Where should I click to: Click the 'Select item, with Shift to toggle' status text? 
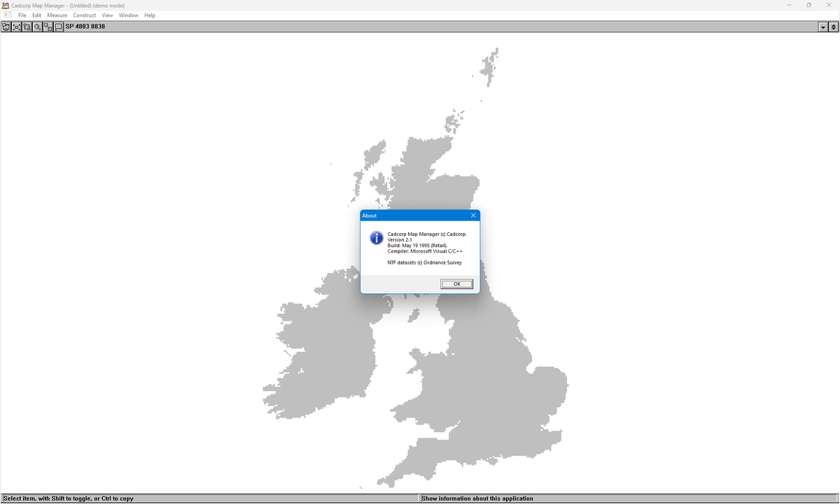pyautogui.click(x=68, y=498)
